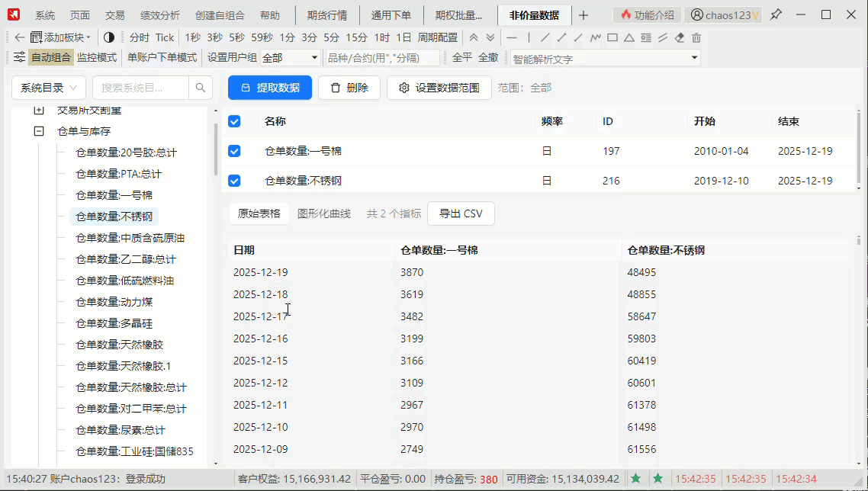The image size is (868, 491).
Task: Click the 导出 CSV button
Action: pos(461,213)
